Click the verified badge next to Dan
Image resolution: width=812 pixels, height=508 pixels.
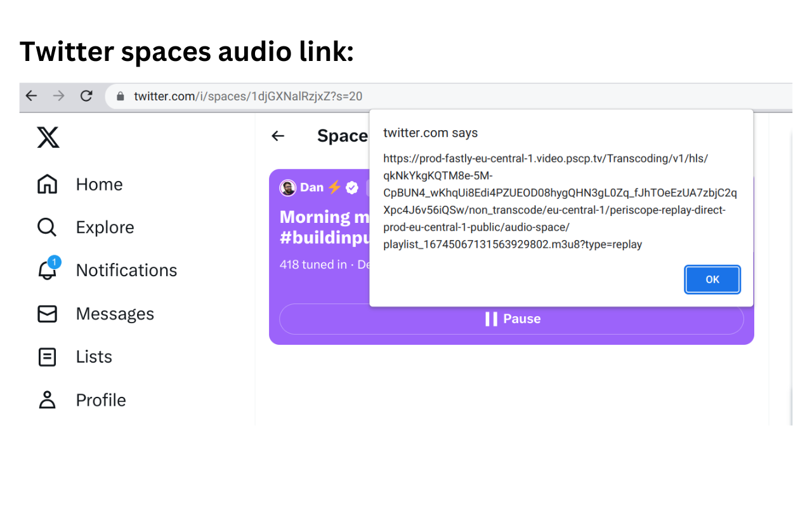coord(352,187)
